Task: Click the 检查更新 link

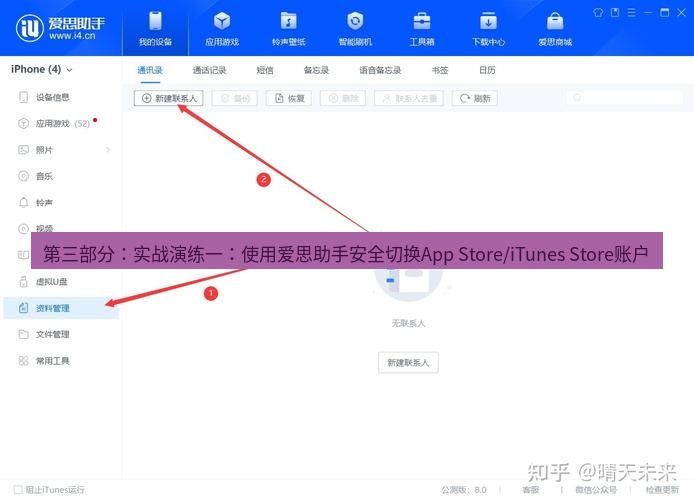Action: 662,490
